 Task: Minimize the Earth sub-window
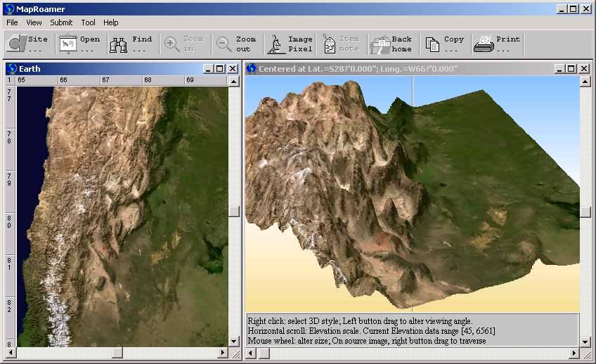[x=208, y=69]
